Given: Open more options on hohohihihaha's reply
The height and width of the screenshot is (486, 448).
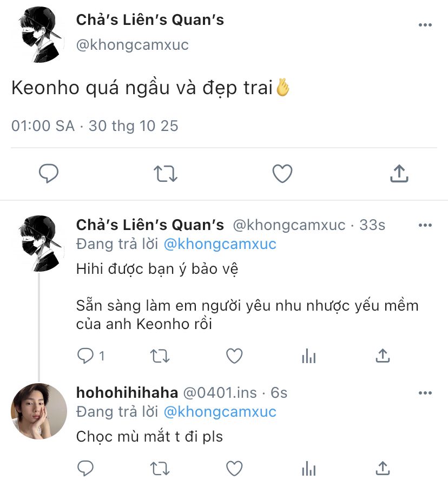Looking at the screenshot, I should pos(425,392).
